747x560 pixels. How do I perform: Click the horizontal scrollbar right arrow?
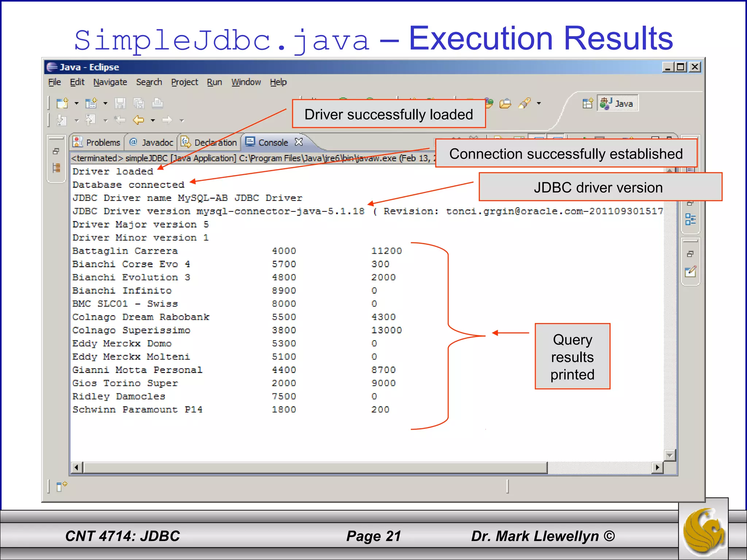point(657,467)
